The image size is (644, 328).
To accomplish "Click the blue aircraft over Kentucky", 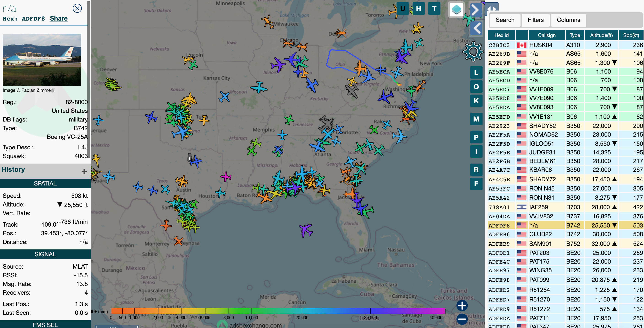I will tap(312, 85).
